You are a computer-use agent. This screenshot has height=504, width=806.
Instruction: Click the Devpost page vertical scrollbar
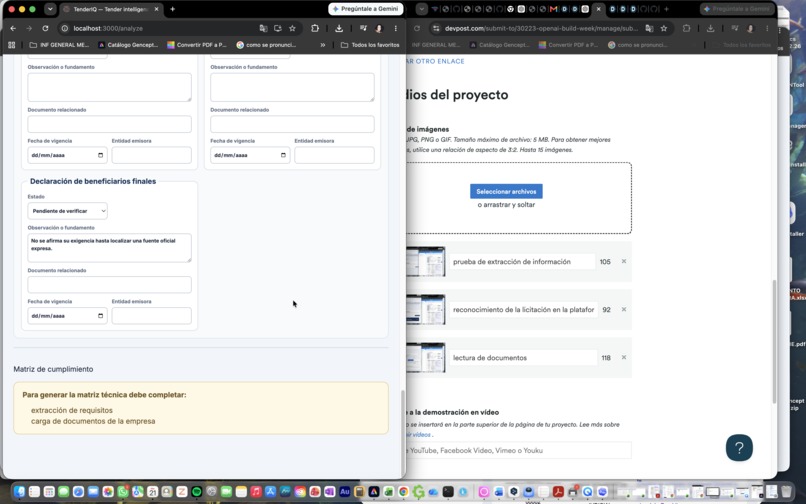point(774,342)
